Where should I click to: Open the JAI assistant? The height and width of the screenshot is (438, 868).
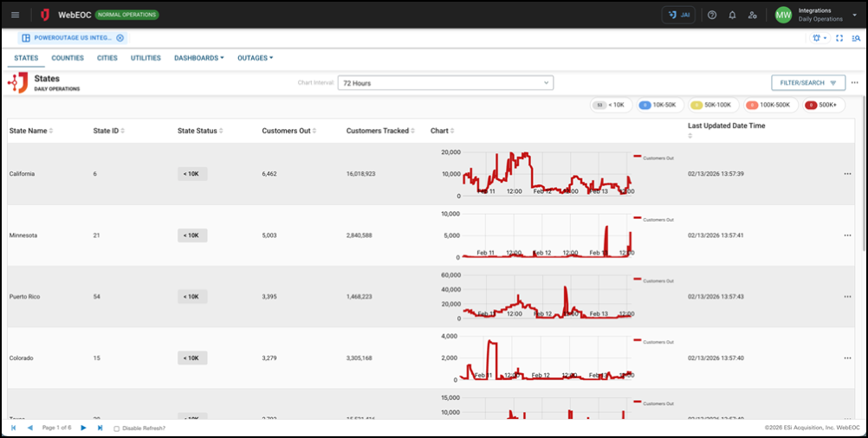[678, 15]
